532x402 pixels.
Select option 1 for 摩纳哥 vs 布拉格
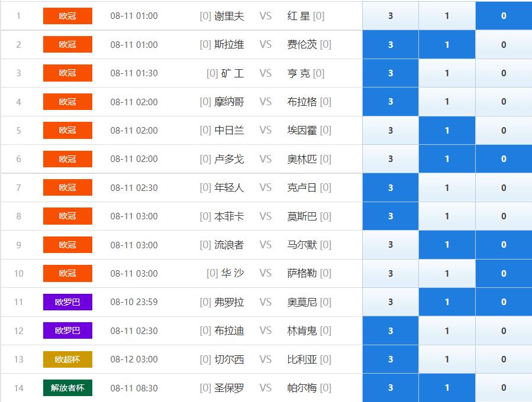[x=447, y=102]
